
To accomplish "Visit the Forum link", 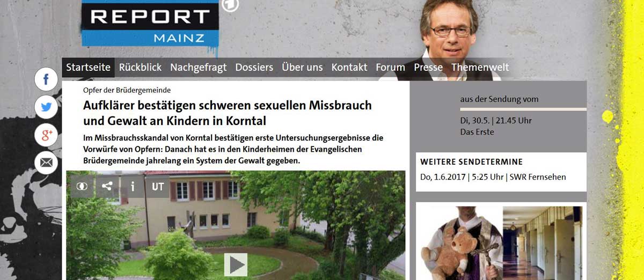I will [390, 68].
